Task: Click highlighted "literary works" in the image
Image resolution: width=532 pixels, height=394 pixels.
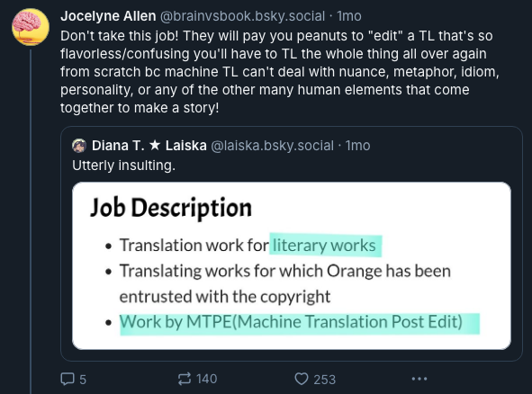Action: click(x=326, y=246)
